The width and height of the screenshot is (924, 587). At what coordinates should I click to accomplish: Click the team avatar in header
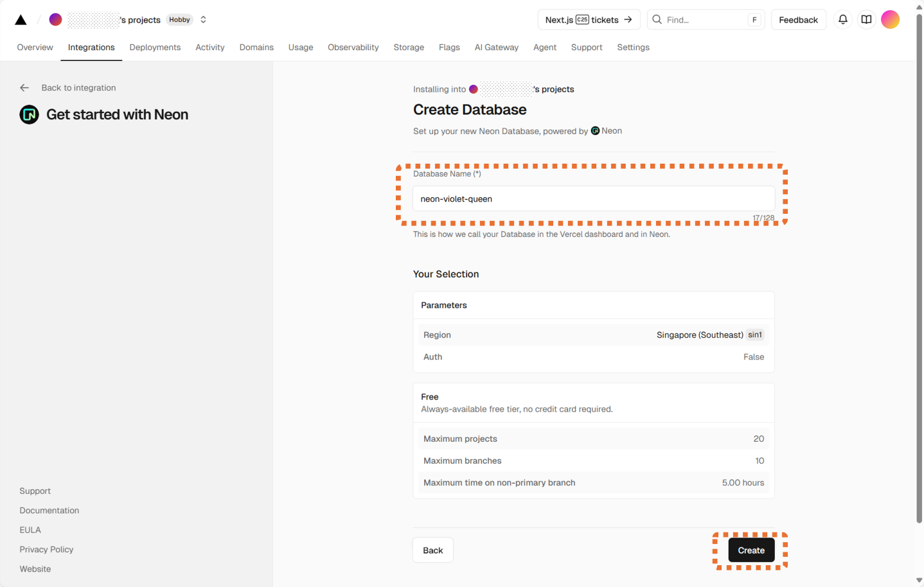click(56, 20)
